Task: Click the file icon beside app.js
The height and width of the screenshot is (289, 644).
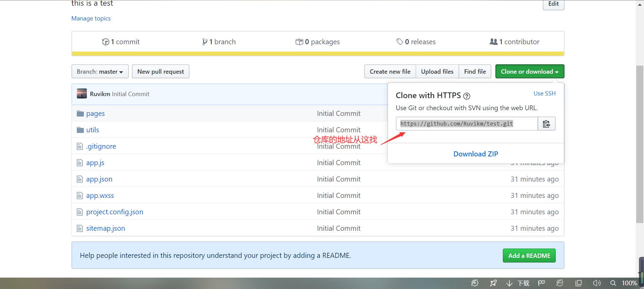Action: point(80,163)
